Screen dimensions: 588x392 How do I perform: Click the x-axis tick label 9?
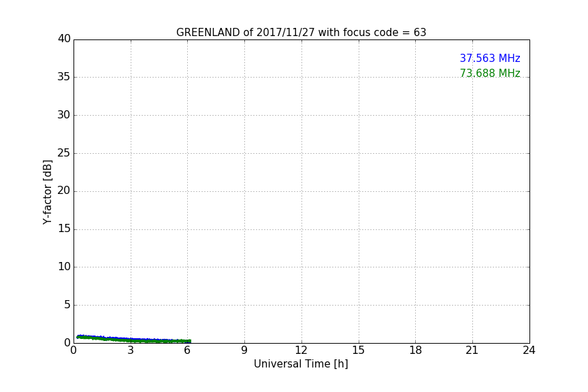pyautogui.click(x=244, y=350)
